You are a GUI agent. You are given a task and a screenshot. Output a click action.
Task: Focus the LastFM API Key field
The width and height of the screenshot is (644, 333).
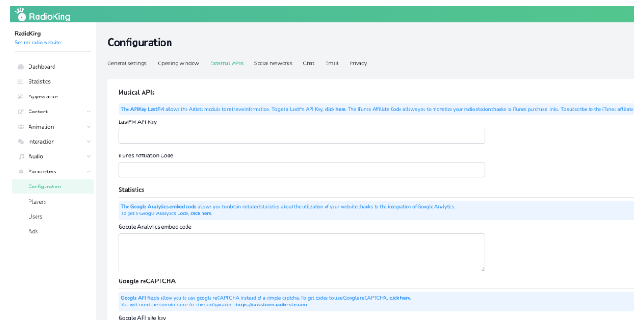(x=301, y=136)
